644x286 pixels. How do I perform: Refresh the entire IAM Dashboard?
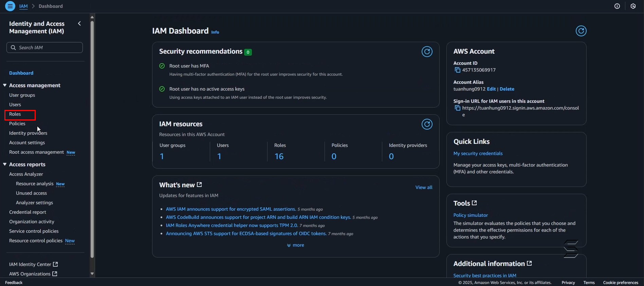(x=581, y=31)
